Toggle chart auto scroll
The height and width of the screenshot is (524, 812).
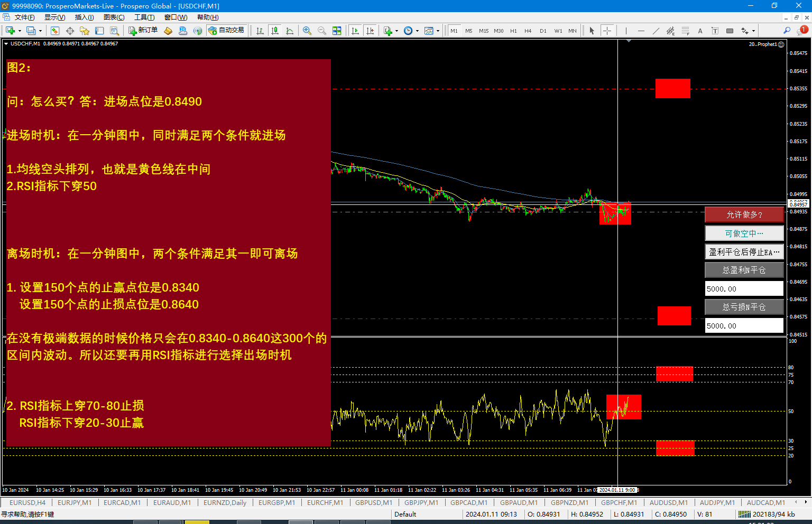pyautogui.click(x=355, y=31)
